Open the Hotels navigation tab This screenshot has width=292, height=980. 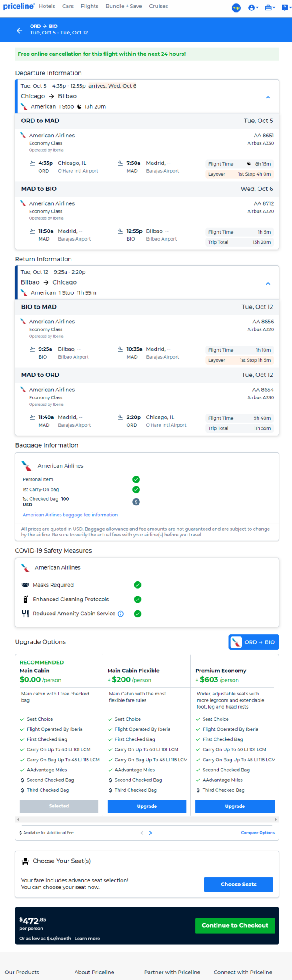pyautogui.click(x=47, y=6)
